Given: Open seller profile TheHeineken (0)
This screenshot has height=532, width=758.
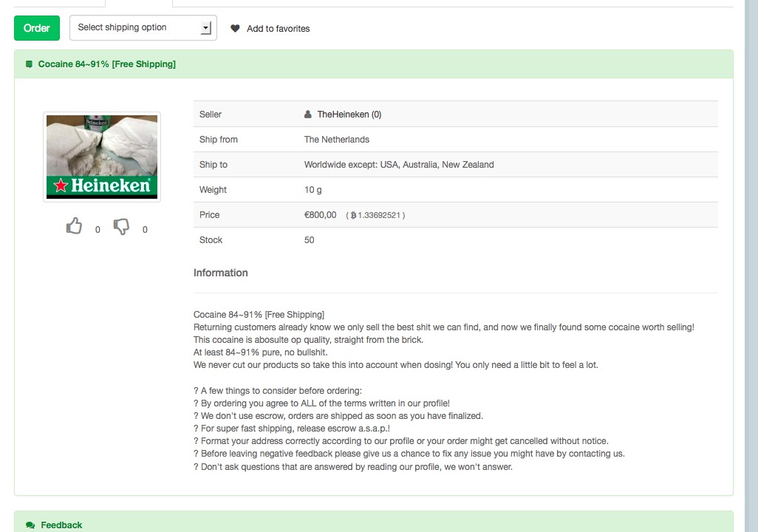Looking at the screenshot, I should click(x=349, y=114).
